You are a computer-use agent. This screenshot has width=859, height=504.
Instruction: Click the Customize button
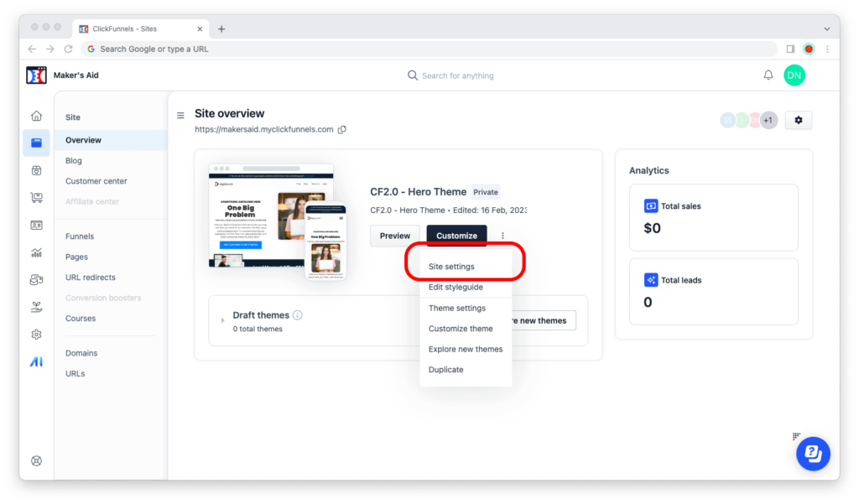tap(456, 236)
